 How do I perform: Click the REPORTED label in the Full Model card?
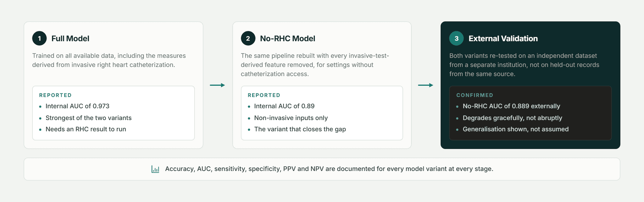pos(55,95)
